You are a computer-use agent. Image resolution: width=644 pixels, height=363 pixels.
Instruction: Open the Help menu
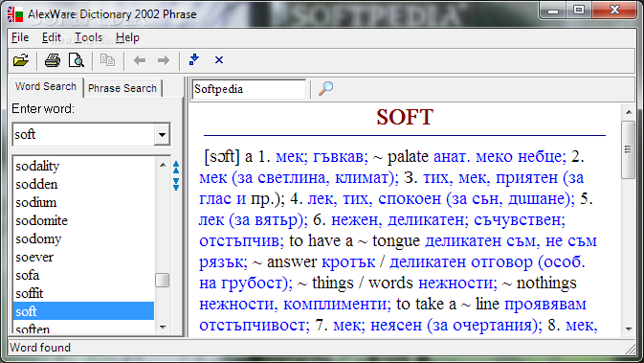[x=127, y=37]
